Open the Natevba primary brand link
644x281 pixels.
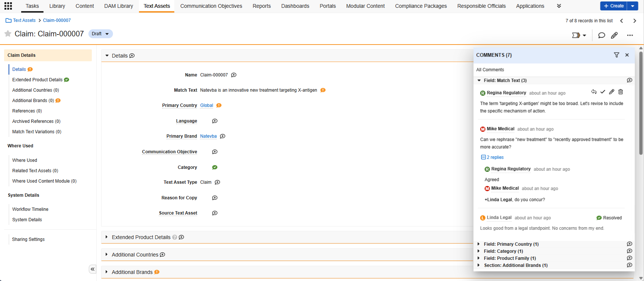[208, 136]
